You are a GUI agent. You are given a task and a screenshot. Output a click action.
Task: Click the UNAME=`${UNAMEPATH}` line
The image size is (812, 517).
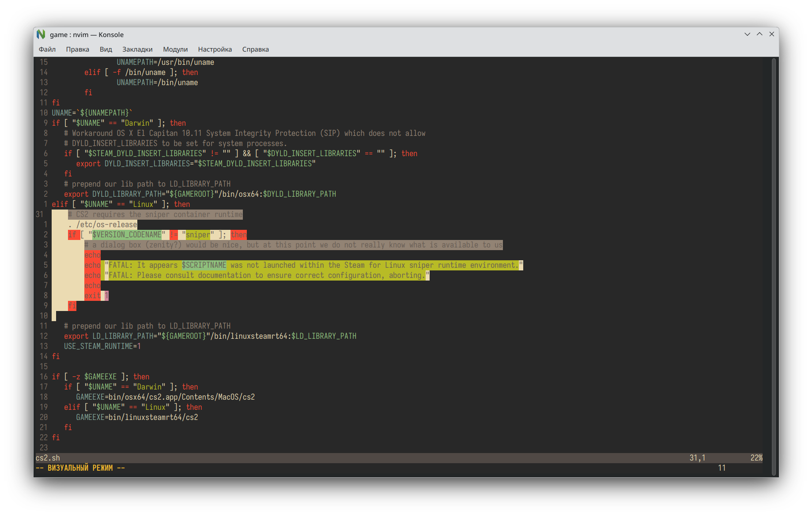tap(92, 113)
